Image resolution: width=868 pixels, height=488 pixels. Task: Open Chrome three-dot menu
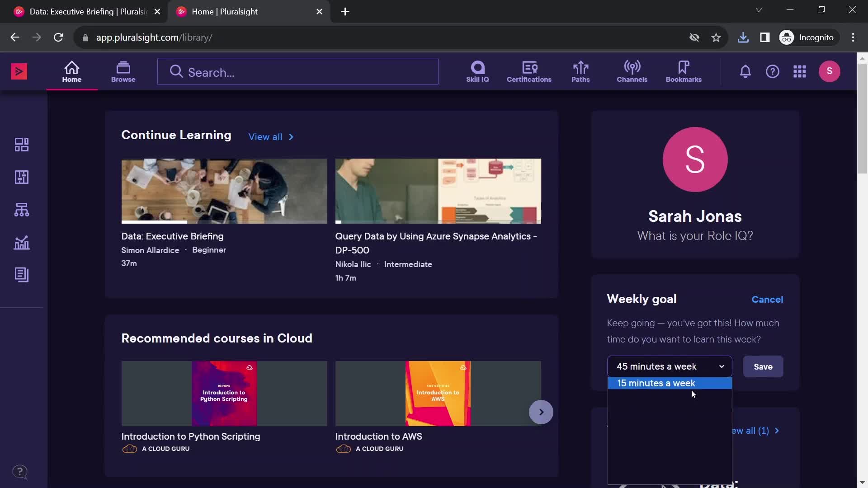click(x=853, y=38)
